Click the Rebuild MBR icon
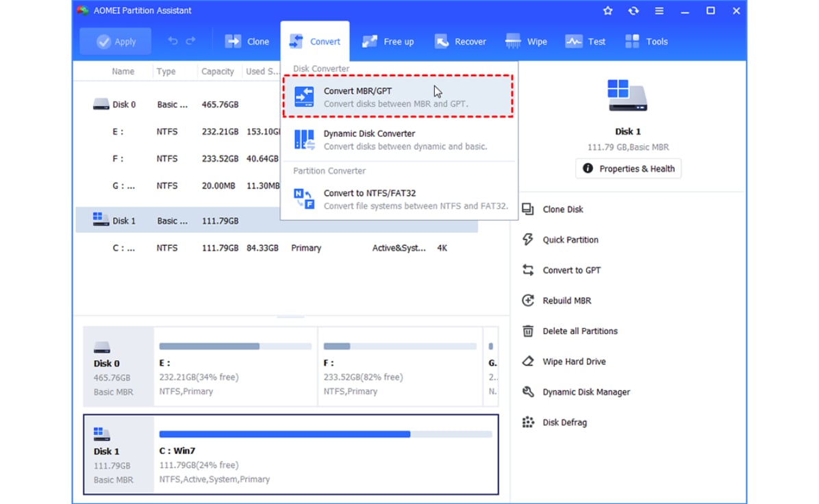Image resolution: width=819 pixels, height=504 pixels. pyautogui.click(x=527, y=301)
